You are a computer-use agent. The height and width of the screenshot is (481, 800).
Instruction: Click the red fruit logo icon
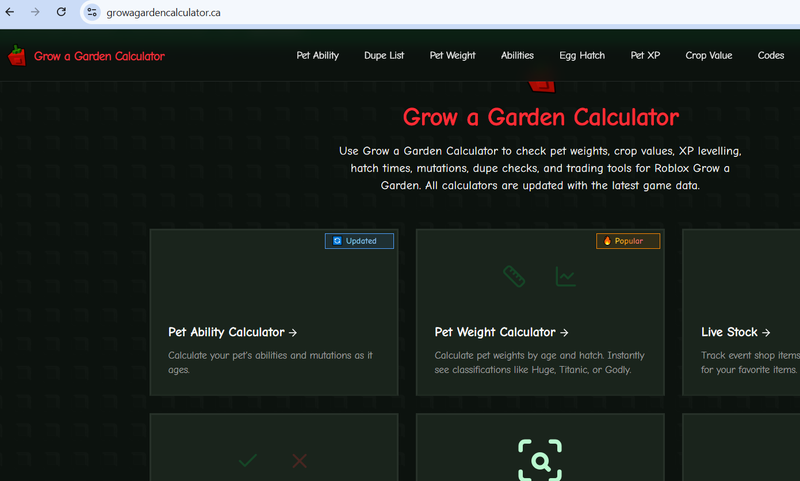(17, 56)
